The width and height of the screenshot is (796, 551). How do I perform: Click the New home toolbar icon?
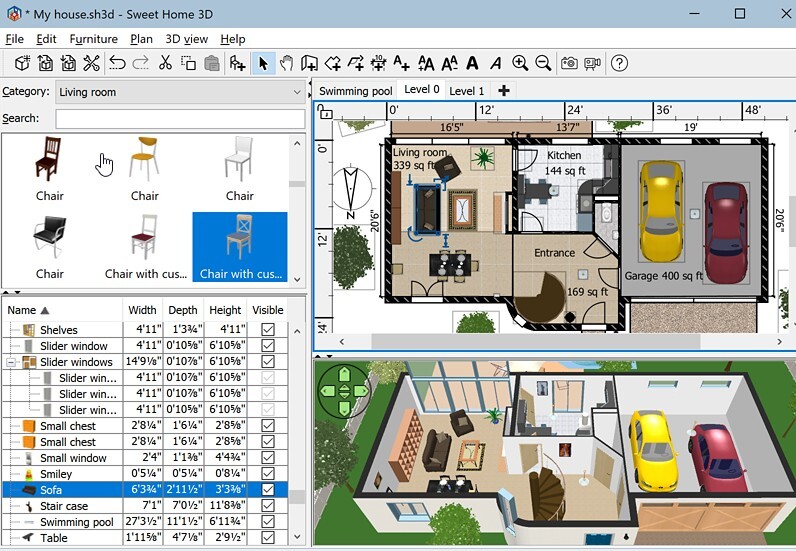click(x=22, y=63)
